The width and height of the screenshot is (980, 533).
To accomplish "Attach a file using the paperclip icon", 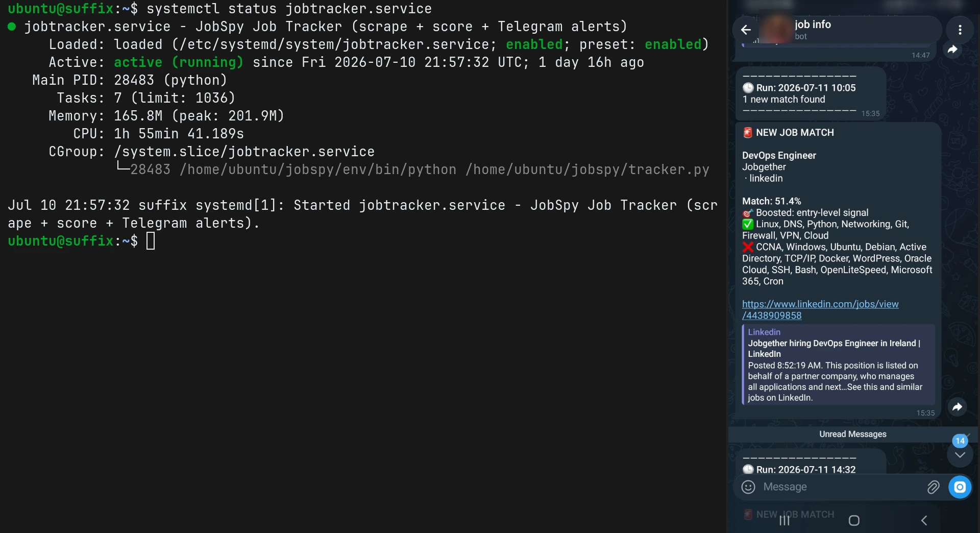I will (933, 487).
